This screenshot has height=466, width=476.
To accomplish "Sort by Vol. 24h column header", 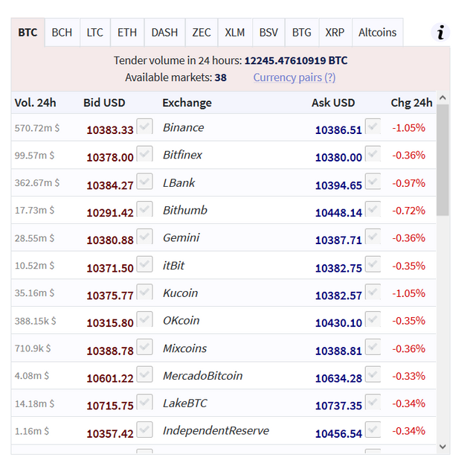I will click(x=35, y=103).
